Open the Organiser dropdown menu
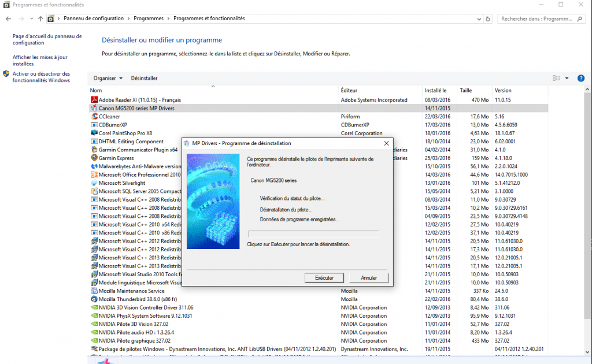The image size is (592, 364). (x=108, y=78)
